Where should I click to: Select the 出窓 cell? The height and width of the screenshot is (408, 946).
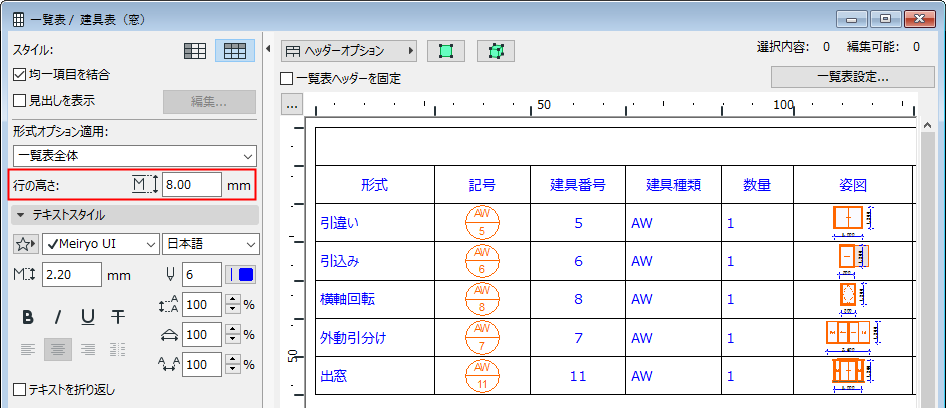click(x=375, y=375)
